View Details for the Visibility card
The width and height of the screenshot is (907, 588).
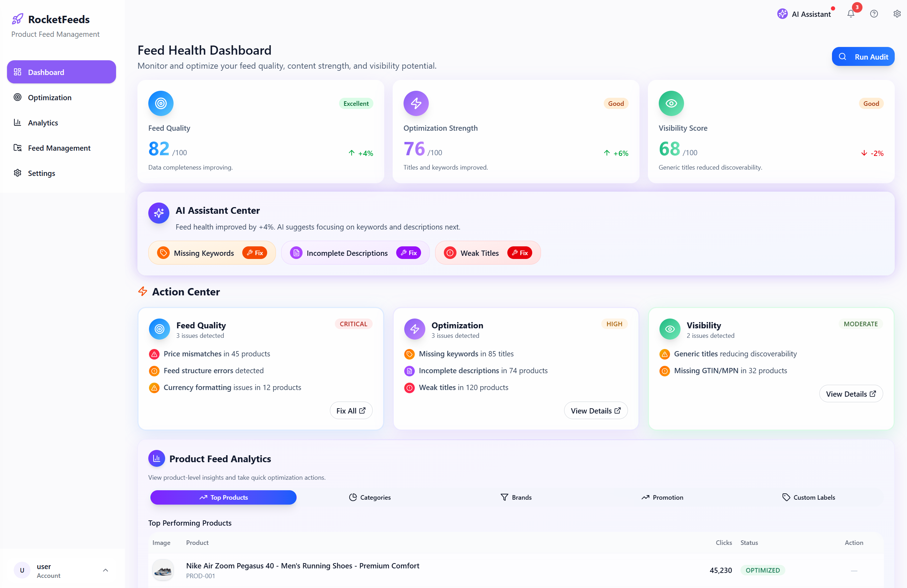(851, 394)
